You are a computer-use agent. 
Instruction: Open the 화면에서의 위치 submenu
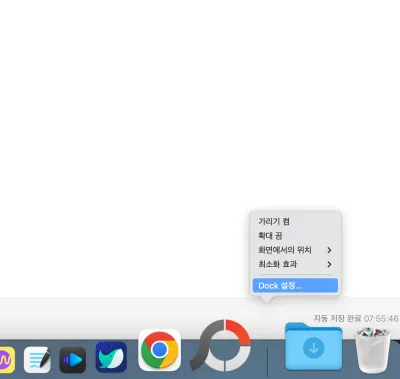click(x=295, y=250)
